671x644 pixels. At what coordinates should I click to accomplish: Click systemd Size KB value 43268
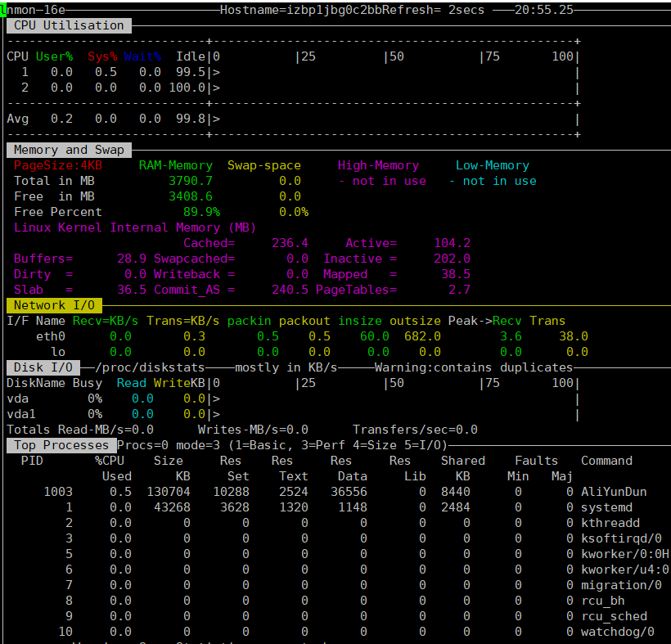[172, 507]
